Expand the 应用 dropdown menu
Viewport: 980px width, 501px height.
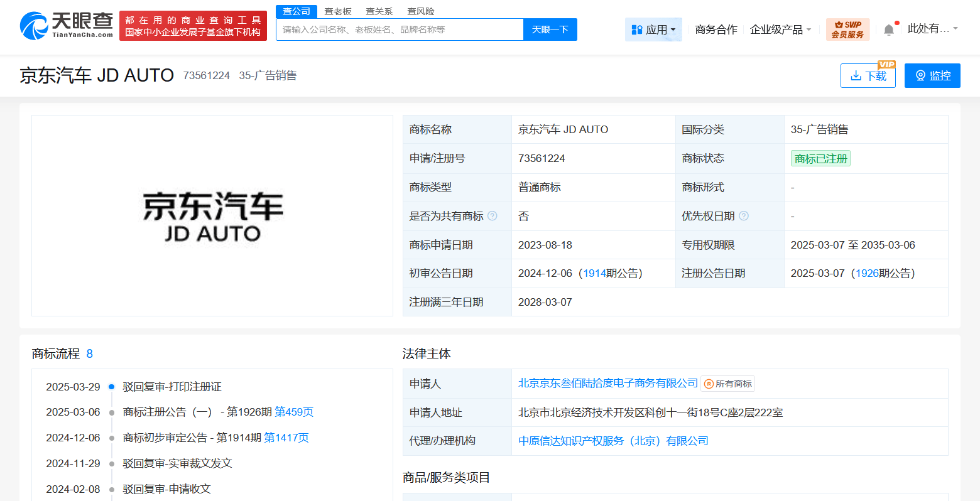653,30
